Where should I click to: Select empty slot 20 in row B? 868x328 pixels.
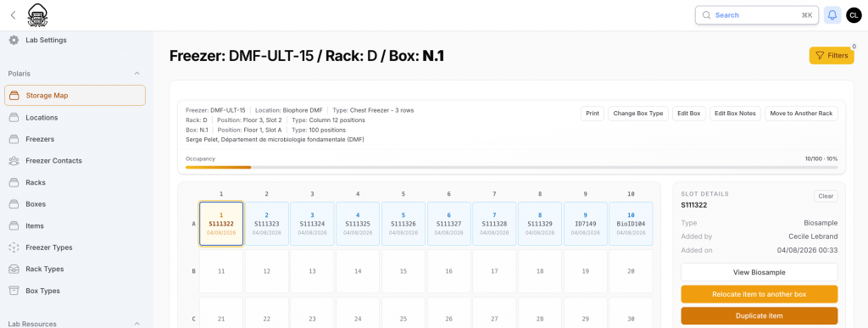pyautogui.click(x=631, y=271)
